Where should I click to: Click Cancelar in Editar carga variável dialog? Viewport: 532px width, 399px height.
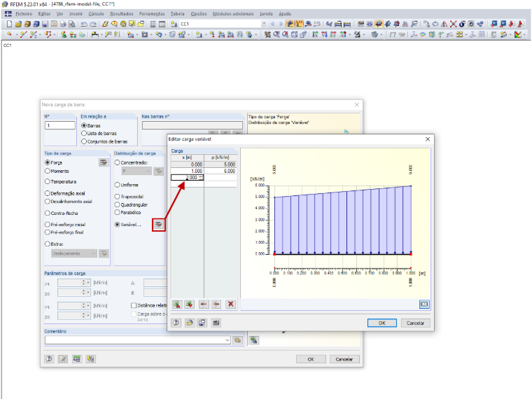coord(415,323)
